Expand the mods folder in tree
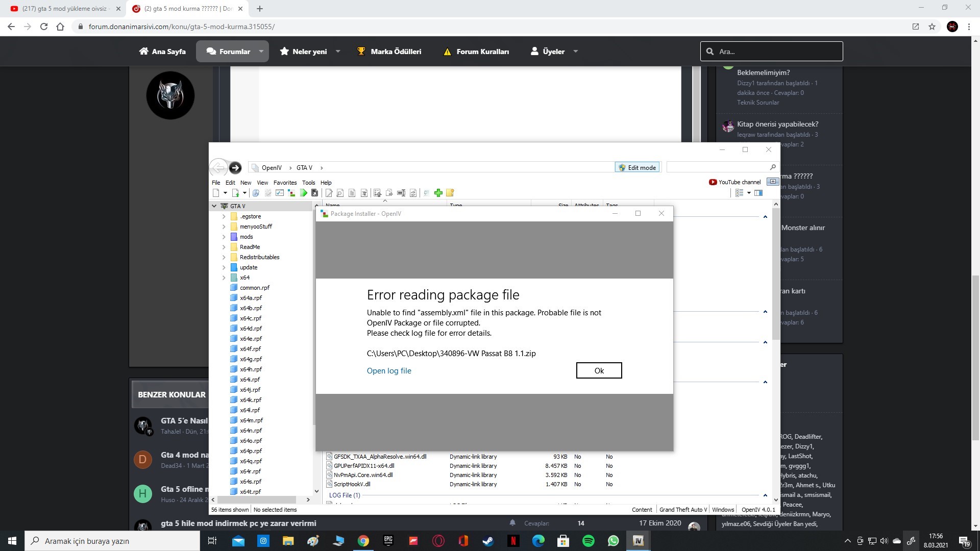Image resolution: width=980 pixels, height=551 pixels. pos(224,237)
